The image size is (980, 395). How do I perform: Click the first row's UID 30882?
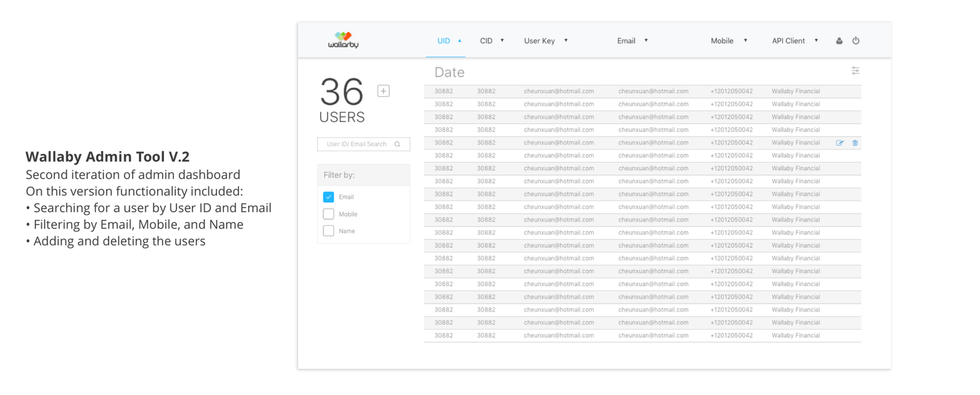[444, 91]
